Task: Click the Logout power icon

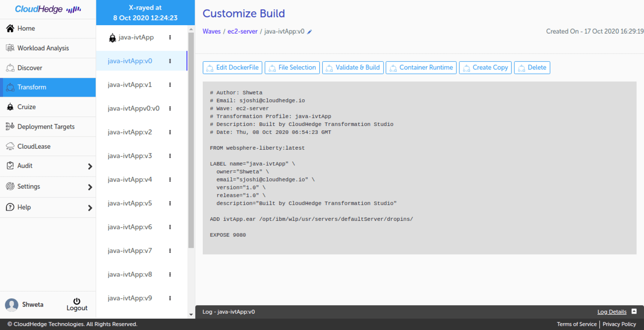Action: point(77,301)
